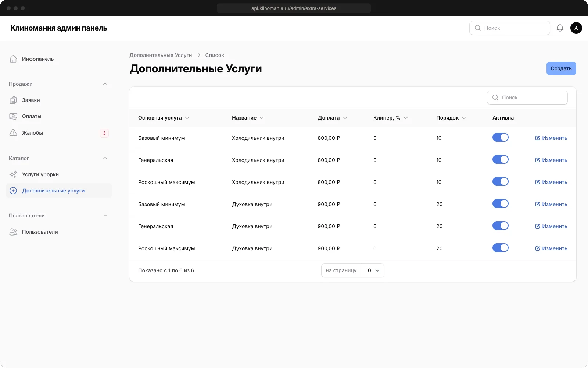Click Изменить for Базовый минимум Холодильник внутри
Viewport: 588px width, 368px height.
click(551, 138)
